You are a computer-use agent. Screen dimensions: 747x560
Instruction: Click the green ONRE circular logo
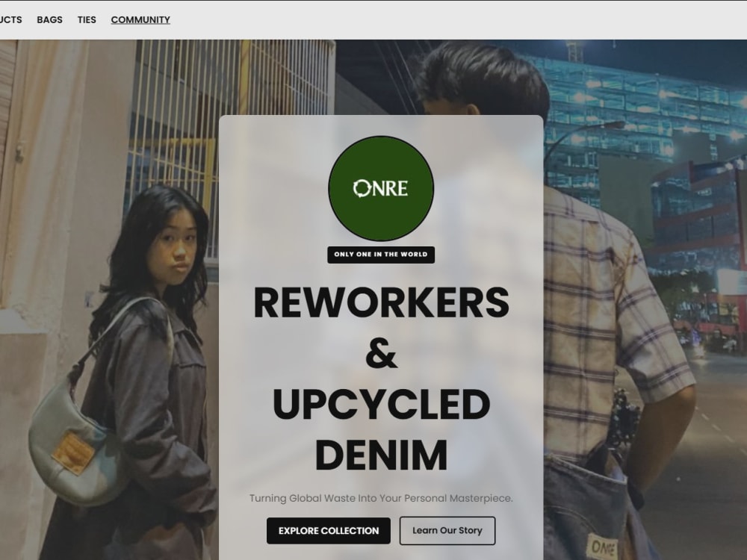point(381,189)
